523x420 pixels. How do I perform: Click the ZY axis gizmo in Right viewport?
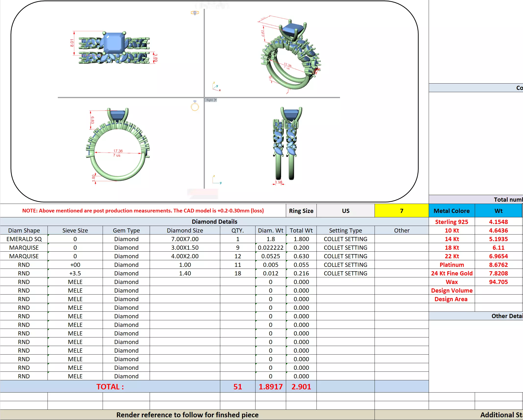(x=217, y=180)
